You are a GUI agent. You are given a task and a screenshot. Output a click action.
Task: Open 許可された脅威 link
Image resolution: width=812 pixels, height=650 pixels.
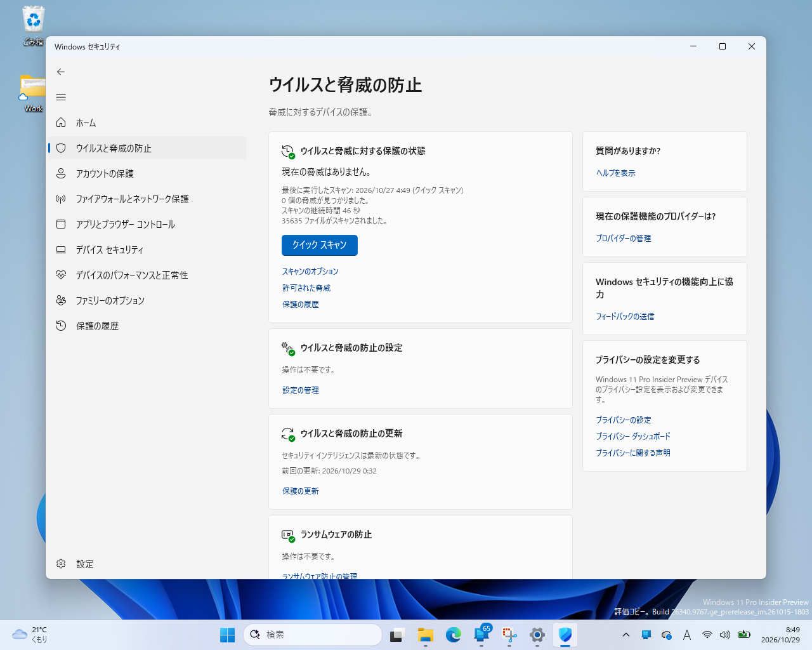coord(306,288)
